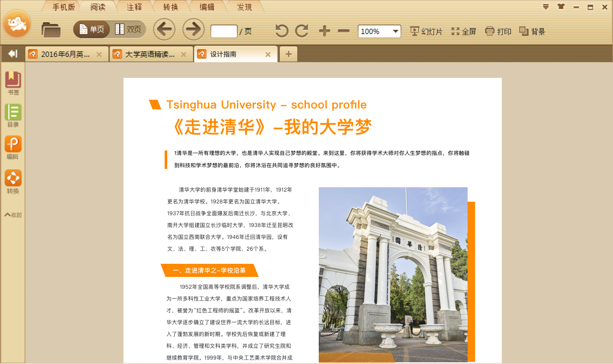Click the page number input field
This screenshot has height=364, width=613.
point(224,31)
